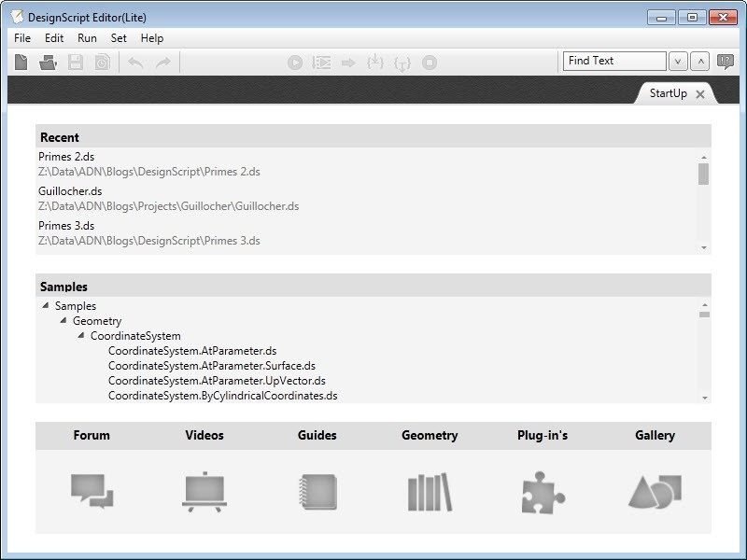This screenshot has height=560, width=747.
Task: Open the Videos presentation board icon
Action: (x=204, y=491)
